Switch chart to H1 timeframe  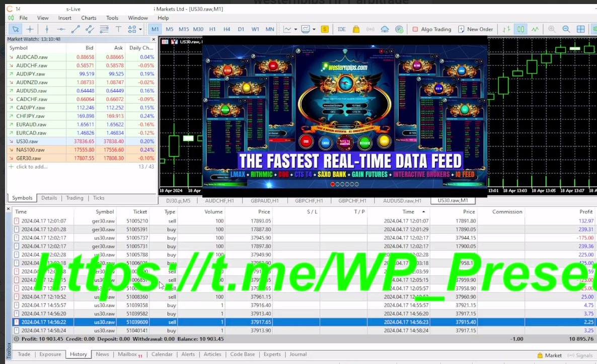212,29
